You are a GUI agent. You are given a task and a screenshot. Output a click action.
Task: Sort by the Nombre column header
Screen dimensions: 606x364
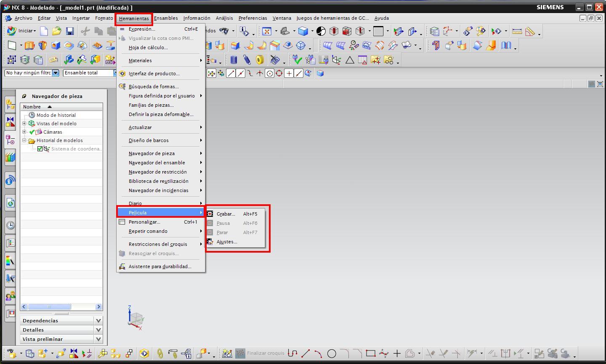(61, 107)
